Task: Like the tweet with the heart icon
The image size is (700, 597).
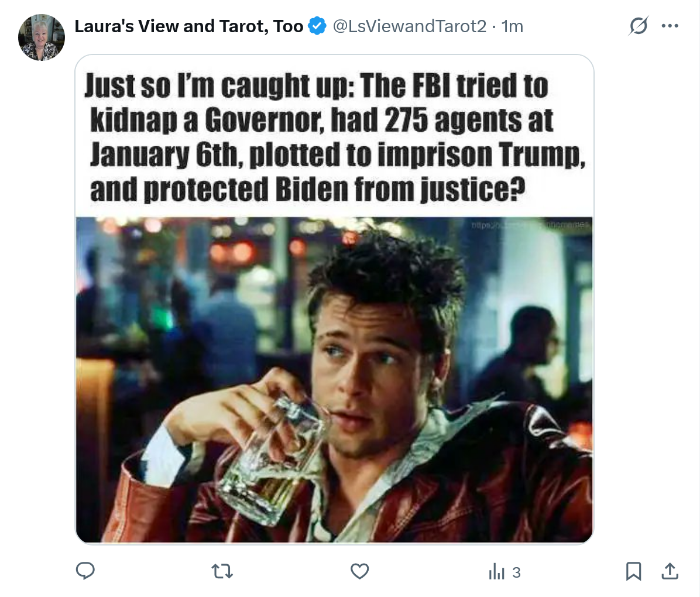Action: (359, 571)
